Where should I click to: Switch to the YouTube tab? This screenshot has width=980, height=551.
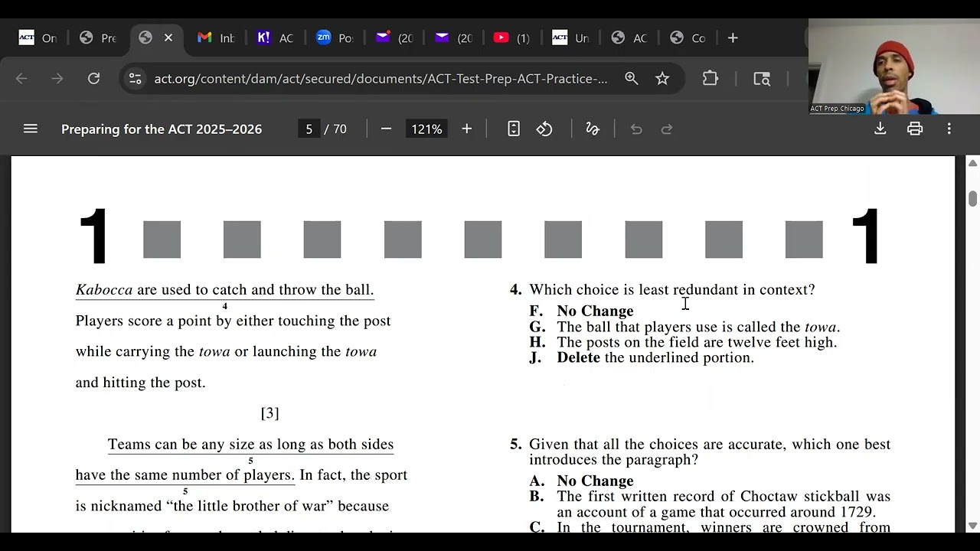coord(513,37)
